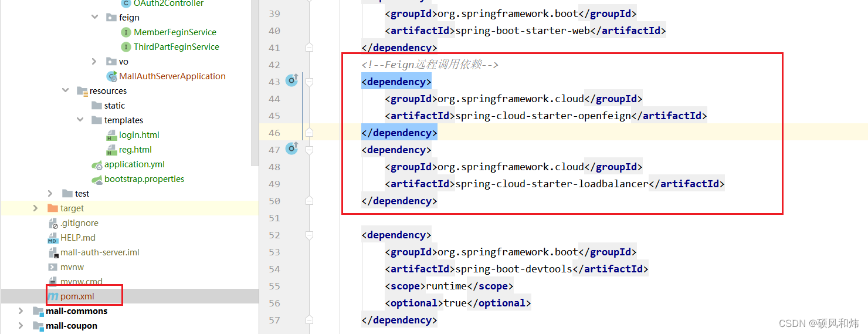Select ThirdPartFeginService in the project tree
The image size is (868, 334).
point(177,47)
